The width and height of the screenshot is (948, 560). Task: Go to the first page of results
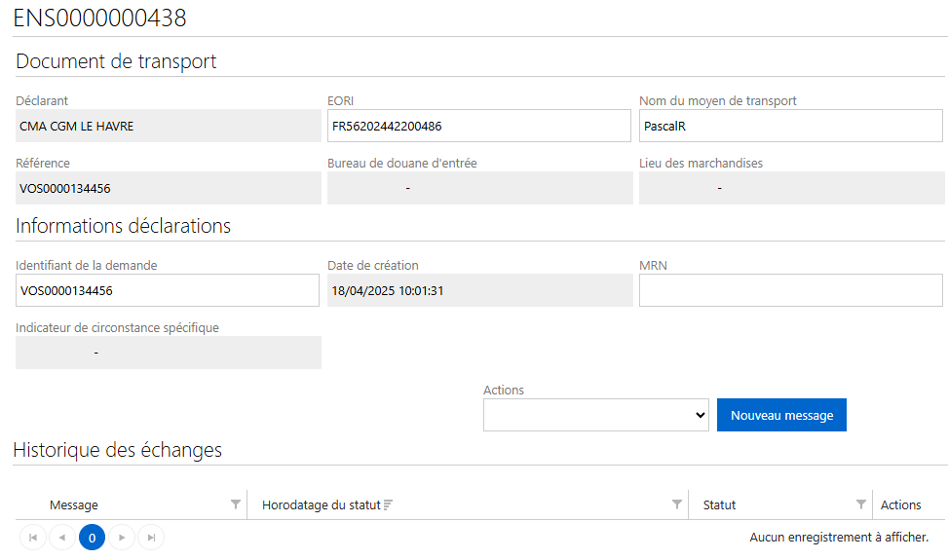tap(33, 537)
